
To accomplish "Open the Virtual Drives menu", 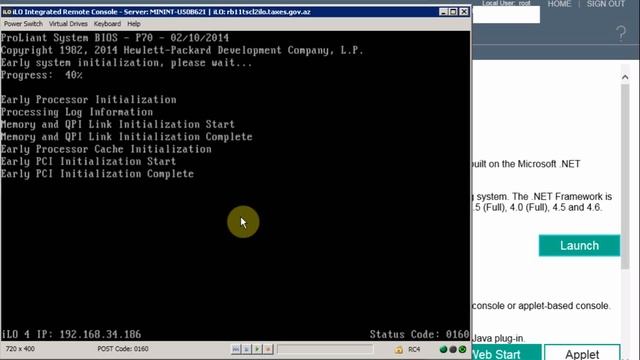I will click(x=68, y=24).
